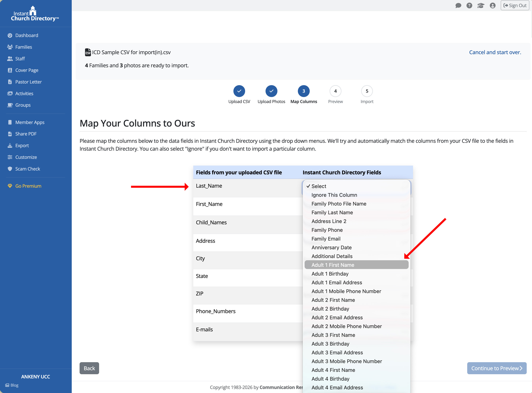The height and width of the screenshot is (393, 532).
Task: Click 'Cancel and start over' link
Action: coord(495,52)
